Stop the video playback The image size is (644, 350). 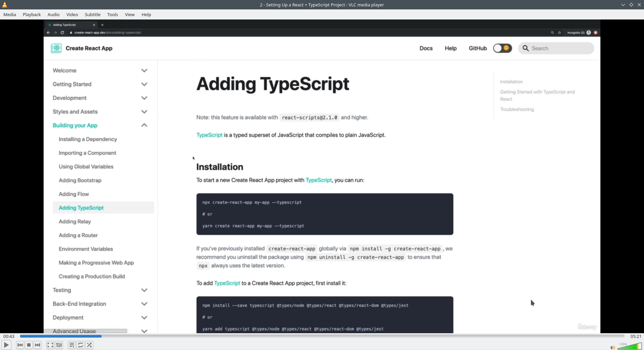pyautogui.click(x=29, y=345)
